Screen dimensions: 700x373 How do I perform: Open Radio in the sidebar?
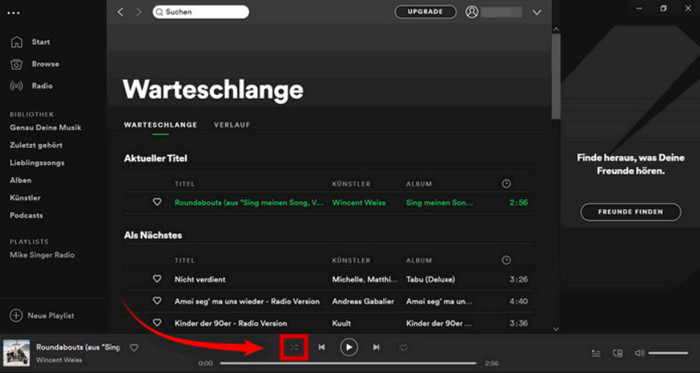[x=42, y=86]
